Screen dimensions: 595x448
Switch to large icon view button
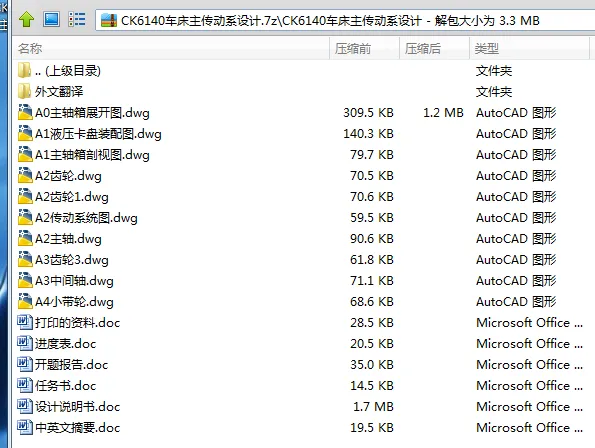[51, 19]
